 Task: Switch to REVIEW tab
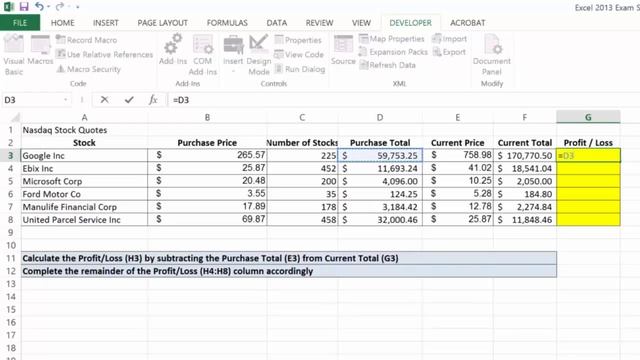320,23
